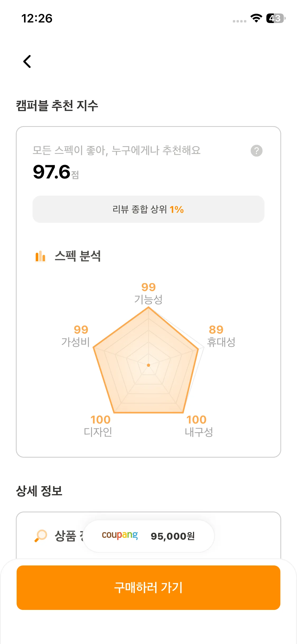
Task: Tap the 디자인 100 radar chart label
Action: 98,426
